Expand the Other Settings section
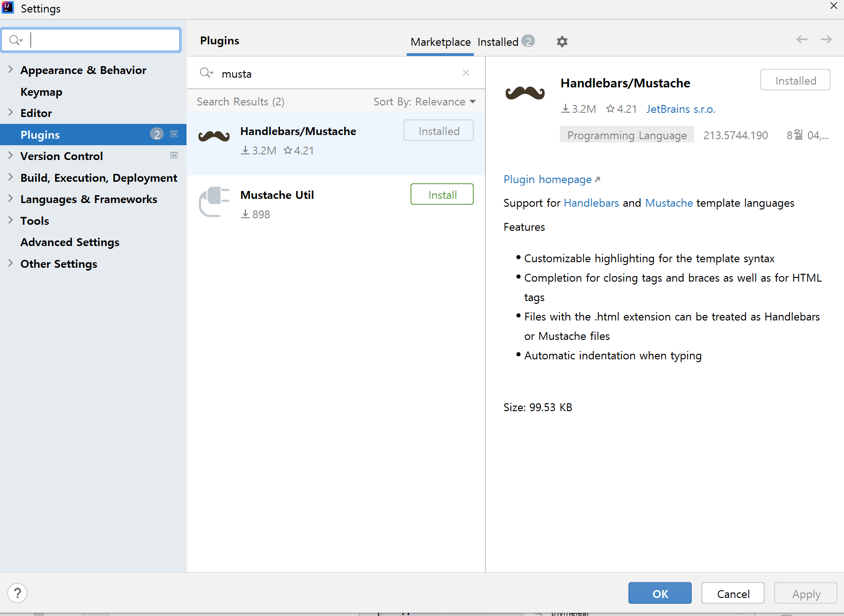This screenshot has height=616, width=844. pyautogui.click(x=10, y=263)
